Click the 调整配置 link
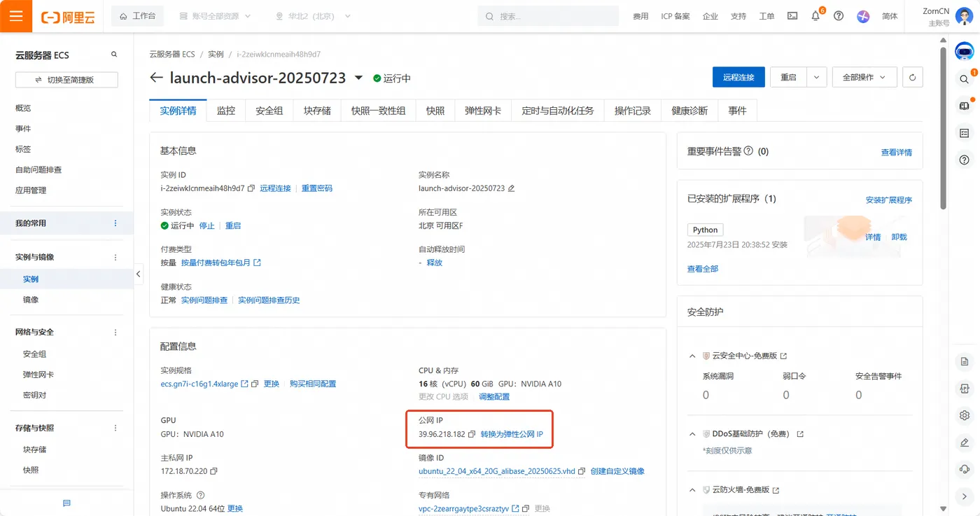Image resolution: width=980 pixels, height=516 pixels. [x=494, y=396]
